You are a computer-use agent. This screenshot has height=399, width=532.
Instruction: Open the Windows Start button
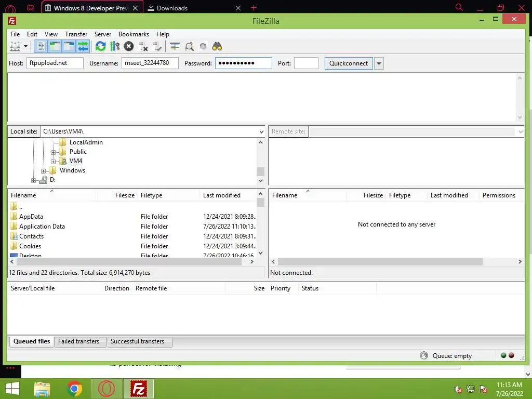[12, 389]
